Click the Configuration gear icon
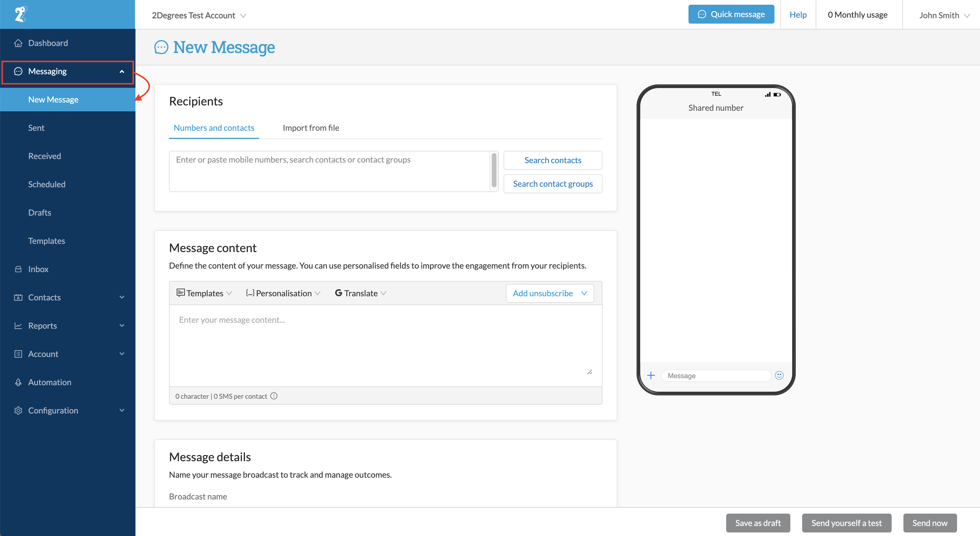 18,411
